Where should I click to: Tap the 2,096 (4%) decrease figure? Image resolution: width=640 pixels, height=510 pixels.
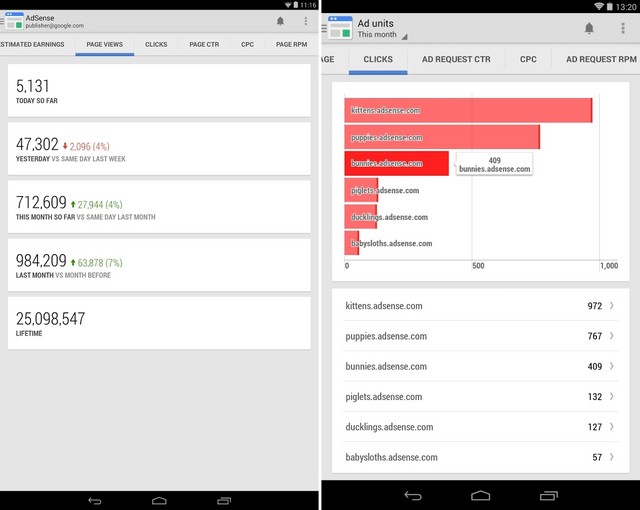86,146
